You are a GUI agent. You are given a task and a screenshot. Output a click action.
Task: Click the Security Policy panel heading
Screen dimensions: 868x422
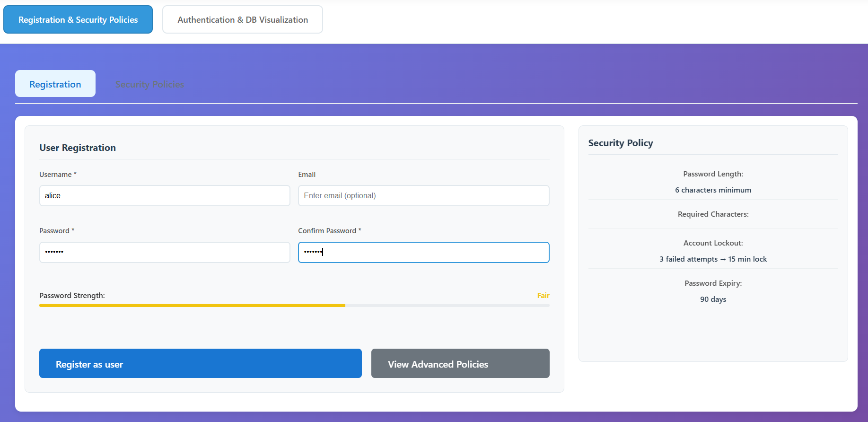point(620,143)
